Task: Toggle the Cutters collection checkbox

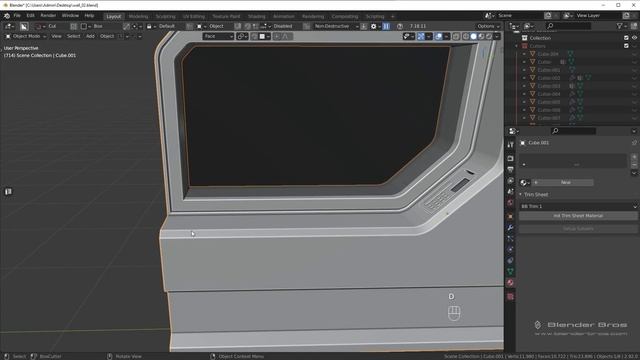Action: pos(626,46)
